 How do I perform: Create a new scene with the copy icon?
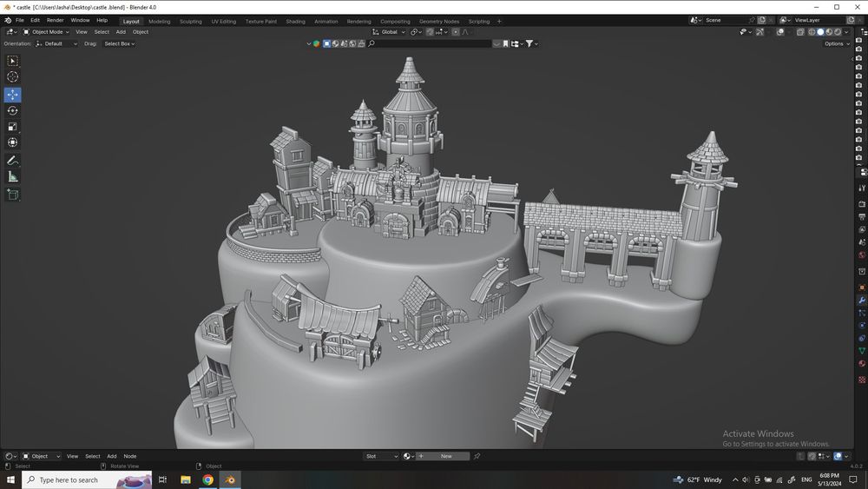point(762,20)
